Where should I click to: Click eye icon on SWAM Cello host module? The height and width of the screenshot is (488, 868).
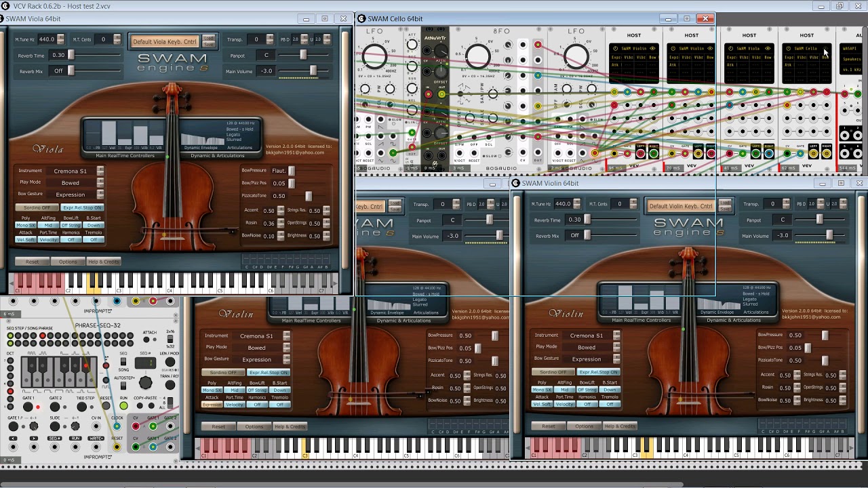(x=826, y=49)
